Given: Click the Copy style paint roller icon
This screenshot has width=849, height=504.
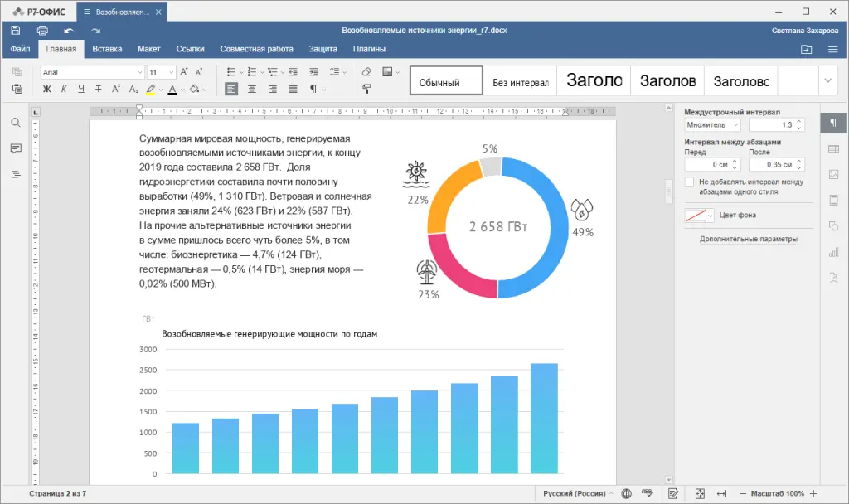Looking at the screenshot, I should pos(366,89).
